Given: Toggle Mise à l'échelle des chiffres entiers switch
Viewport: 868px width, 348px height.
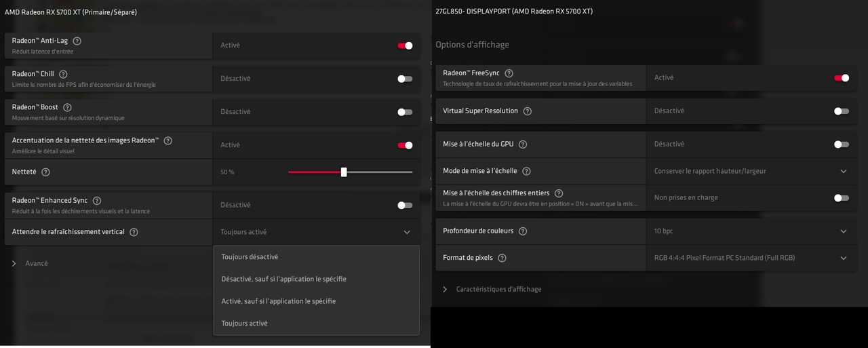Looking at the screenshot, I should [842, 198].
